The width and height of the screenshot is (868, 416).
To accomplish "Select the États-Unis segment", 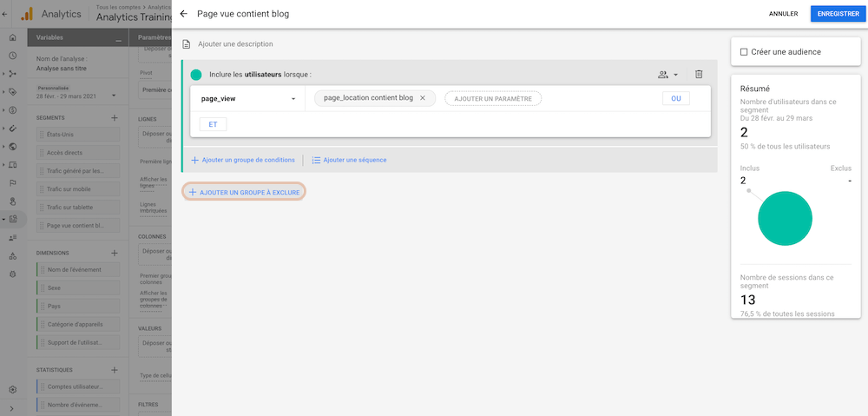I will 78,135.
